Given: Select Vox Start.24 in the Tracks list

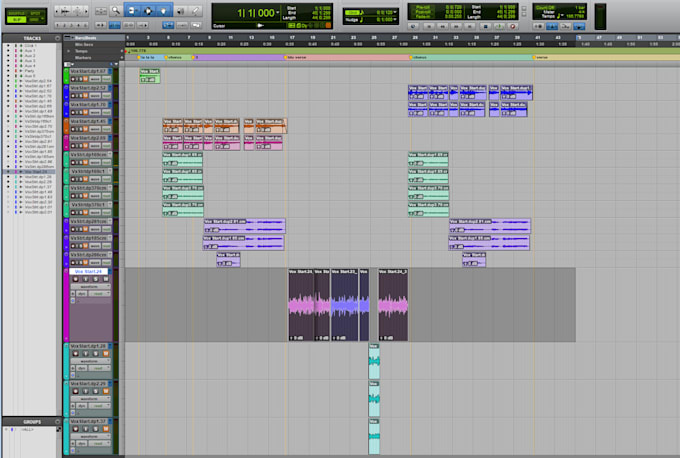Looking at the screenshot, I should click(36, 172).
